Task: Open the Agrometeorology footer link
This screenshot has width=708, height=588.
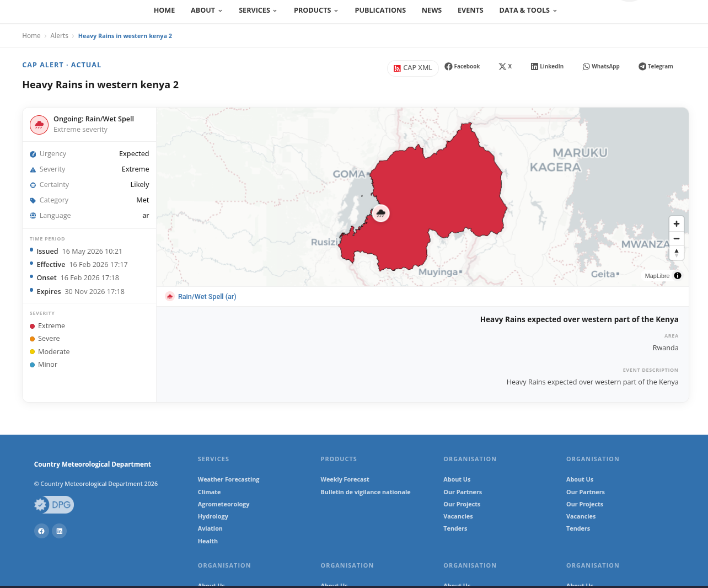Action: pyautogui.click(x=223, y=504)
